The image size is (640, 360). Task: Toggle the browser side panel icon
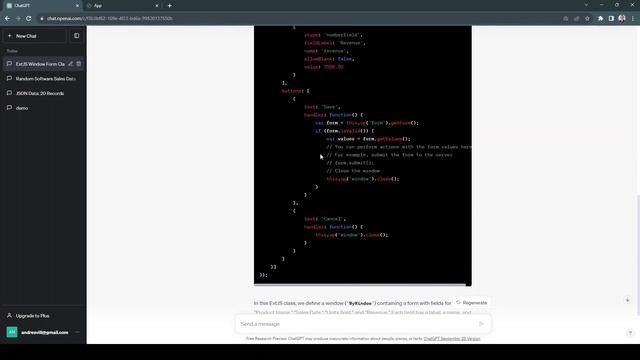click(611, 18)
